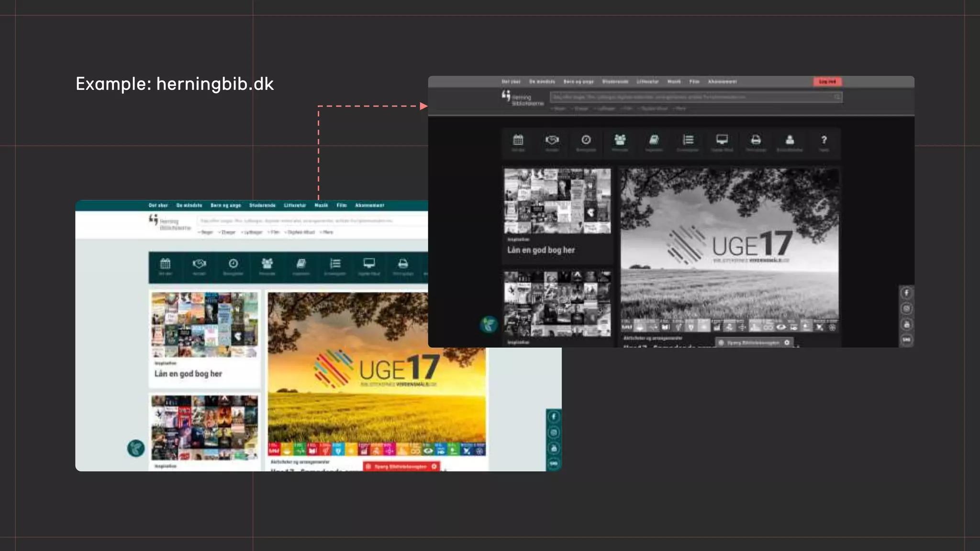Open Studerende menu in dark-mode navbar
This screenshot has height=551, width=980.
615,82
